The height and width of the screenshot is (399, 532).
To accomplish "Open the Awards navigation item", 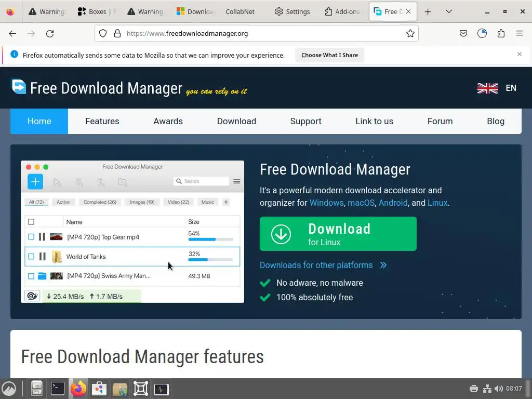I will 168,121.
